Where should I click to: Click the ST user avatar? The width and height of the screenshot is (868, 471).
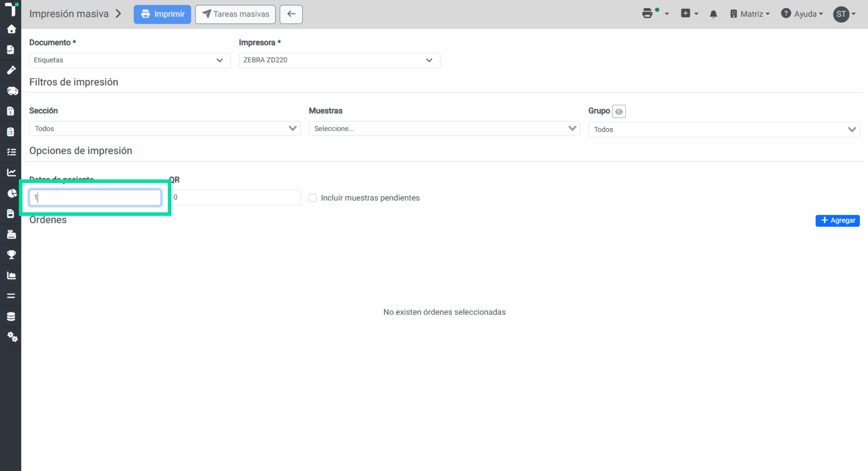(x=841, y=14)
